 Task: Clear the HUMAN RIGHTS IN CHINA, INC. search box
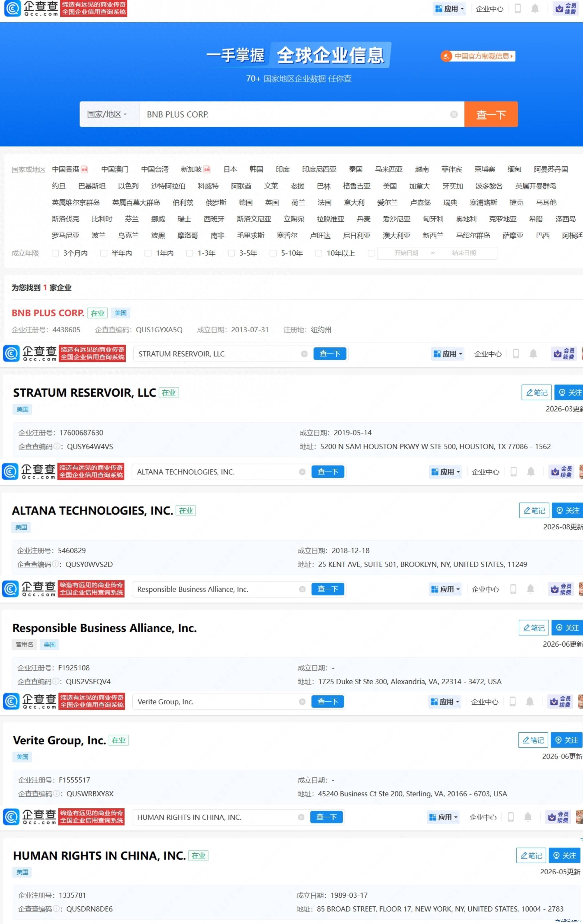coord(301,817)
